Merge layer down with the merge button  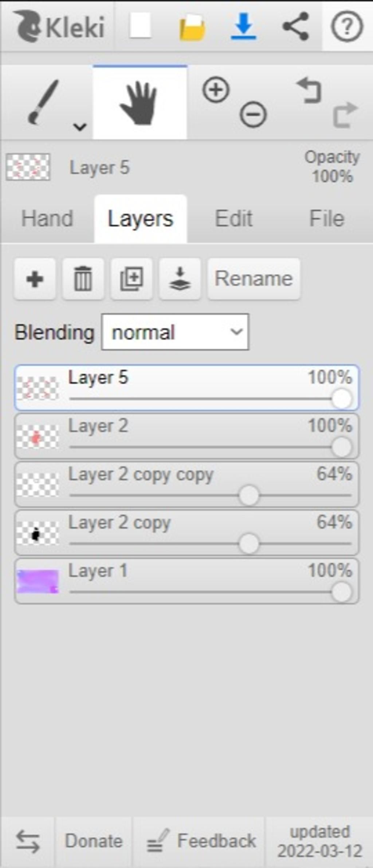coord(180,279)
